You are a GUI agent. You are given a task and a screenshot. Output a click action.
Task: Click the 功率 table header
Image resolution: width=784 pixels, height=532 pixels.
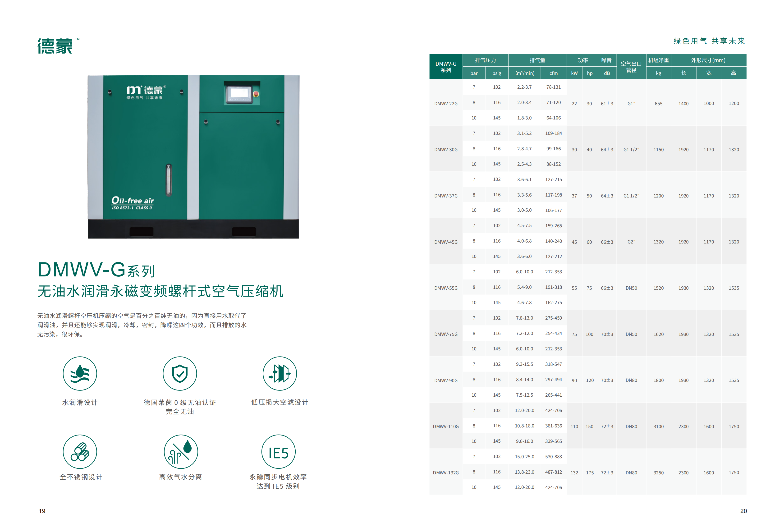click(582, 60)
